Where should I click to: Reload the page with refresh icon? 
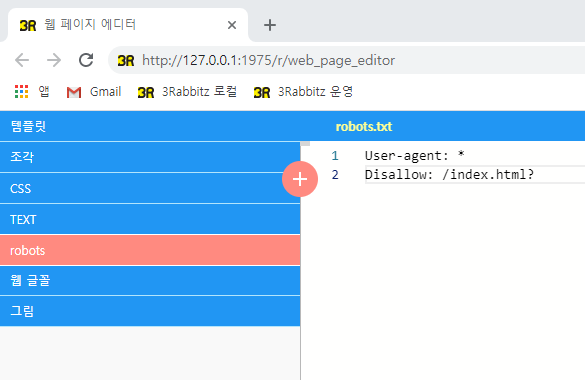click(x=86, y=60)
